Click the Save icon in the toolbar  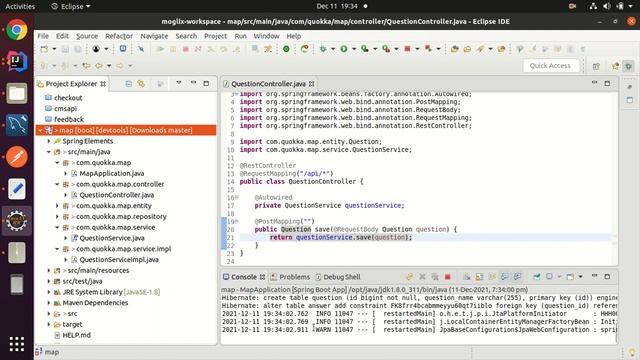coord(65,49)
